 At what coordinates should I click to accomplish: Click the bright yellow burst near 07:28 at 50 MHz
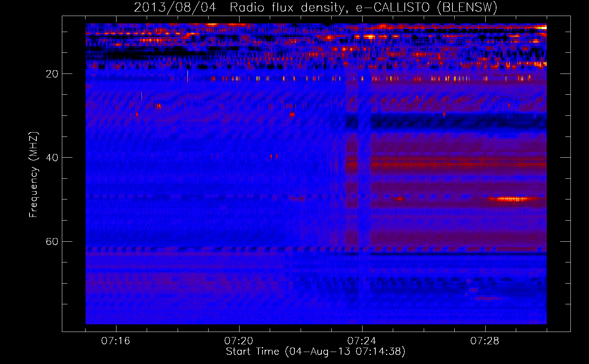click(513, 199)
